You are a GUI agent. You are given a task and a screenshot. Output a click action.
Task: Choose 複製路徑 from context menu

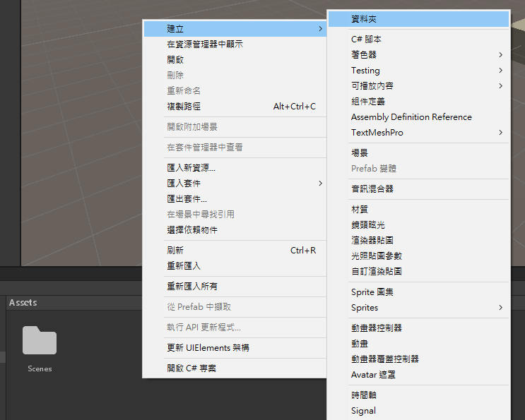click(x=184, y=107)
